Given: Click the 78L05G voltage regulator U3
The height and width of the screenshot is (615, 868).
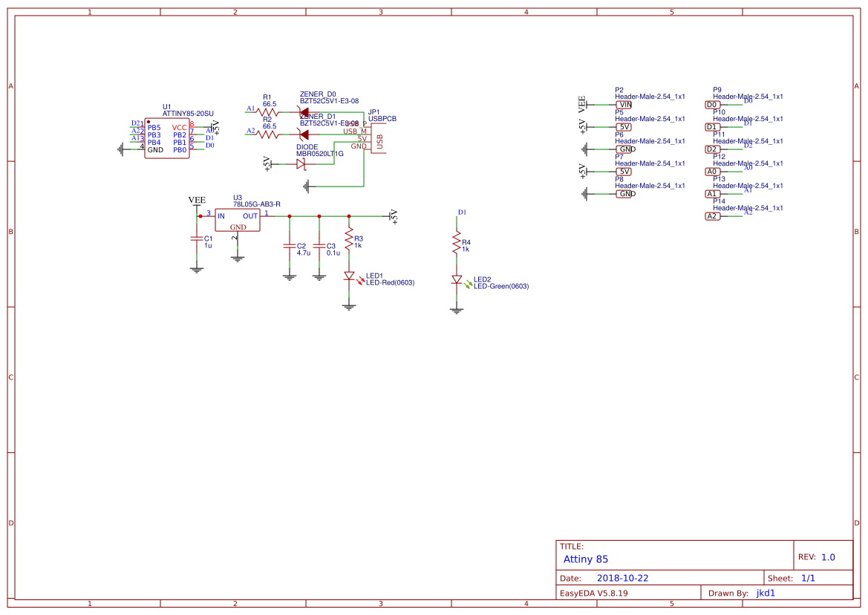Looking at the screenshot, I should [238, 220].
